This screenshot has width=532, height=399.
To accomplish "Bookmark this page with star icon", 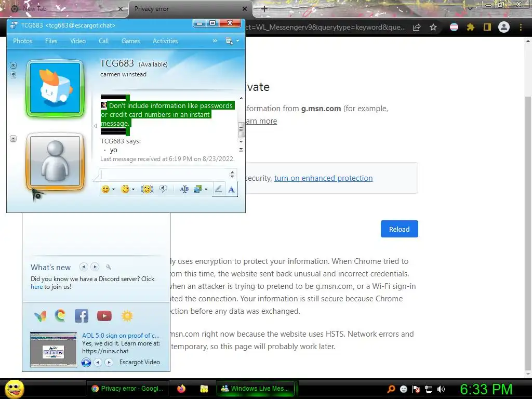I will [x=433, y=27].
